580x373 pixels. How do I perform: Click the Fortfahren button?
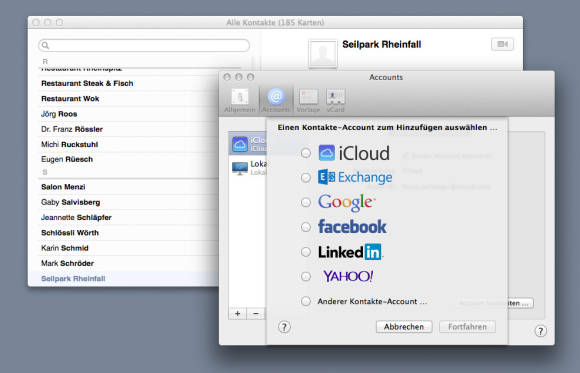coord(467,327)
